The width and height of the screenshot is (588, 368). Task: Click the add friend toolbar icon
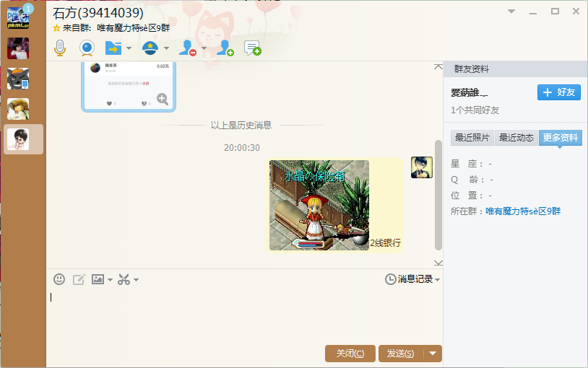pyautogui.click(x=225, y=48)
